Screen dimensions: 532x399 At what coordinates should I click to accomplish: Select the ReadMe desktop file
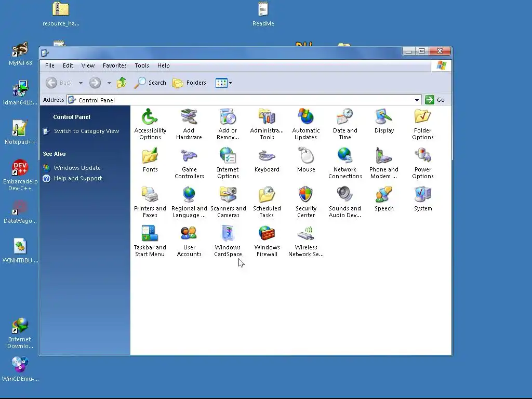(x=263, y=14)
